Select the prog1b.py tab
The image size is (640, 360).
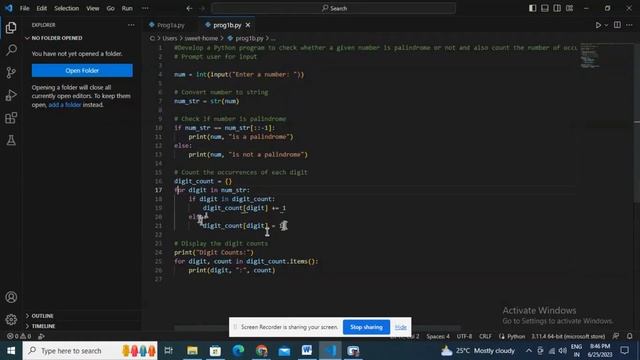click(x=227, y=25)
